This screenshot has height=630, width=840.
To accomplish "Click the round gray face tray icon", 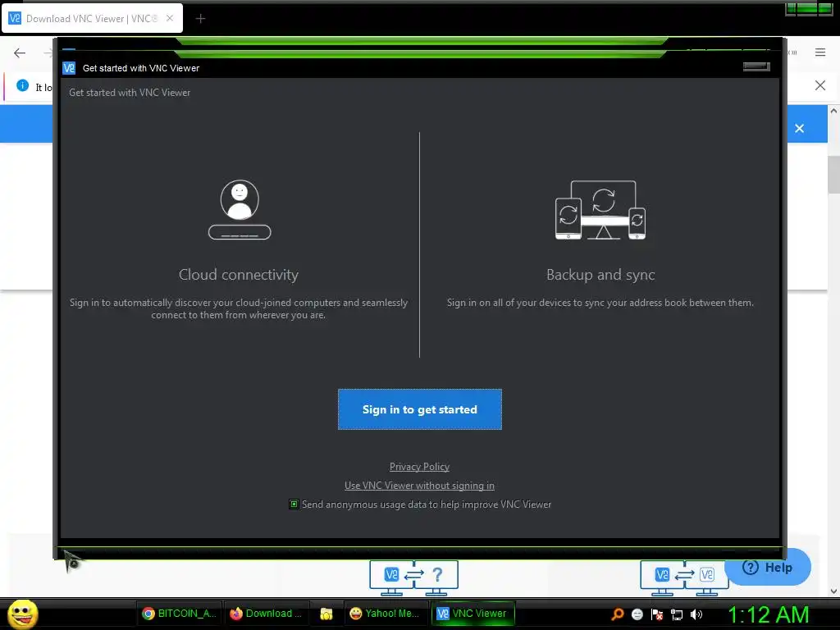I will pyautogui.click(x=637, y=614).
